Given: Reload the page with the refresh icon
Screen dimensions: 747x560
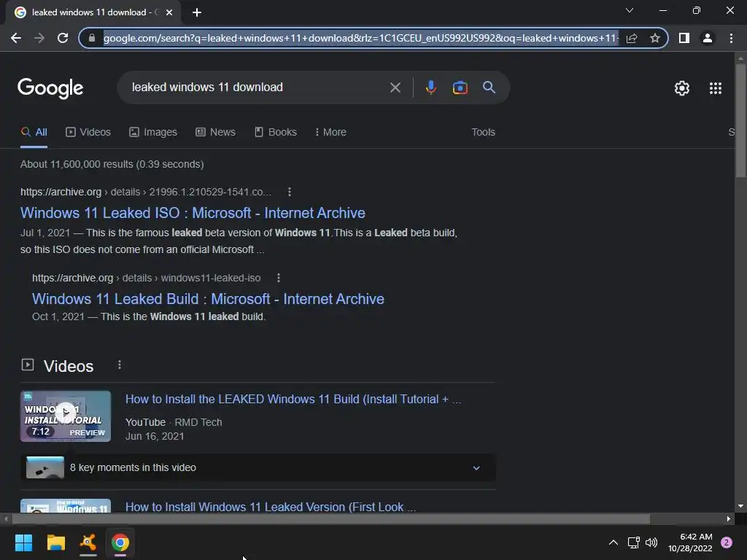Looking at the screenshot, I should 63,38.
